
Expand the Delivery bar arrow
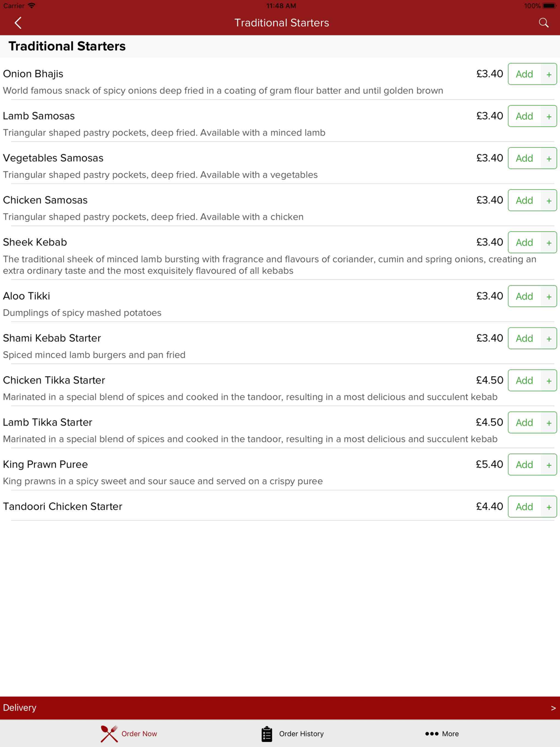pos(553,708)
